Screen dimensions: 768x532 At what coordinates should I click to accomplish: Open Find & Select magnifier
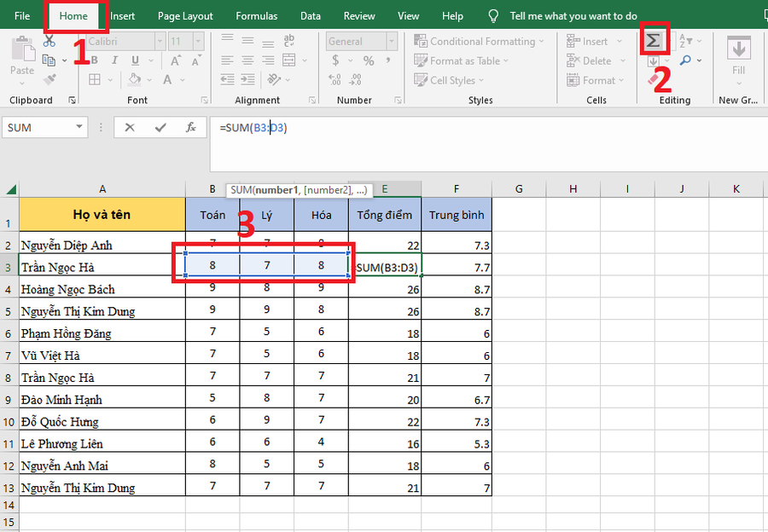686,61
